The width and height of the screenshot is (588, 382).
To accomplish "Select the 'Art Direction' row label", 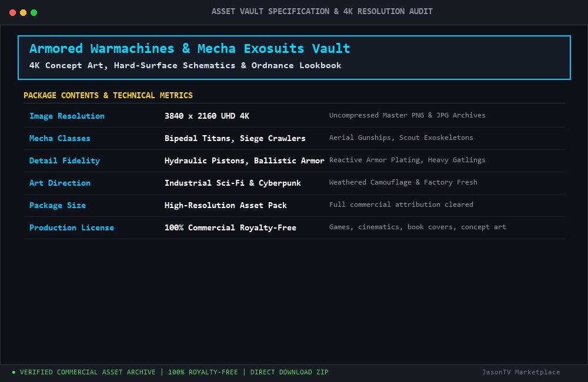I will coord(59,183).
